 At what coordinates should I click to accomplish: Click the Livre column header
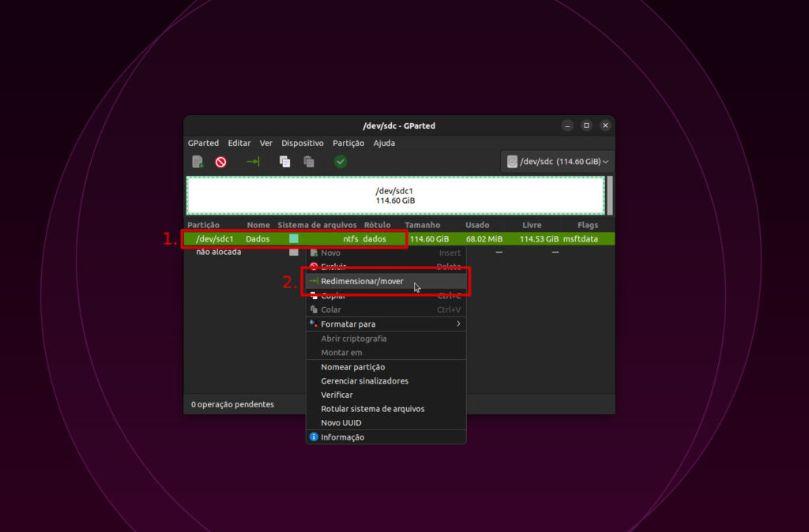coord(532,225)
